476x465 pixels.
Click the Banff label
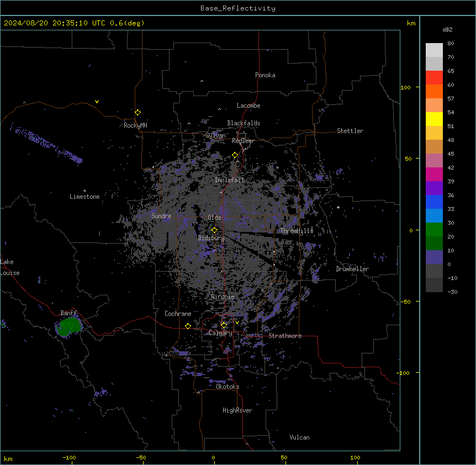click(68, 313)
